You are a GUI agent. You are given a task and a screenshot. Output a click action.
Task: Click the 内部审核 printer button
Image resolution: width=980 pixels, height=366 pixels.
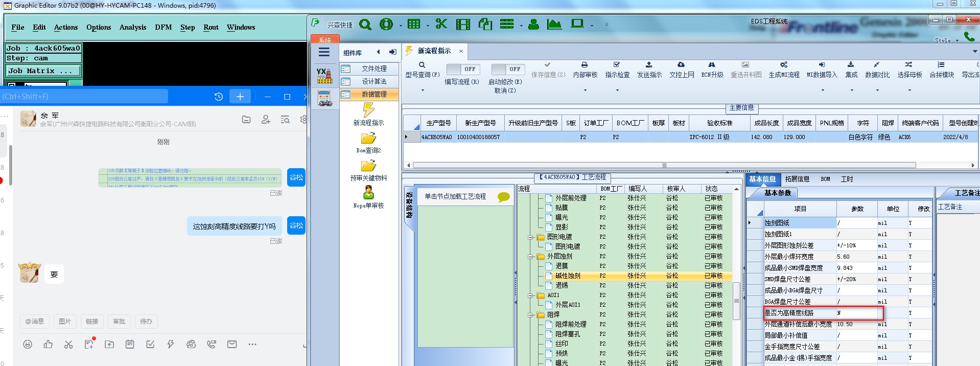click(x=585, y=70)
